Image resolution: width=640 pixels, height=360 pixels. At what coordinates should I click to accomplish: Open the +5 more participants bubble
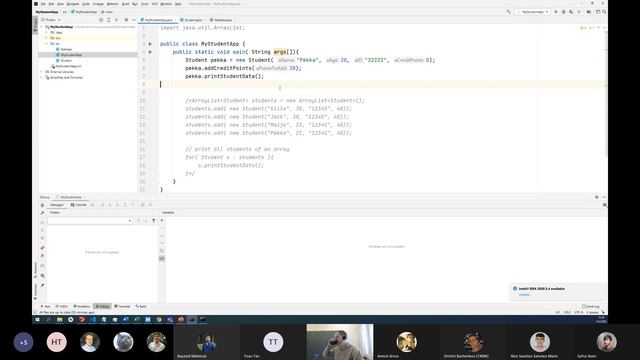coord(24,342)
